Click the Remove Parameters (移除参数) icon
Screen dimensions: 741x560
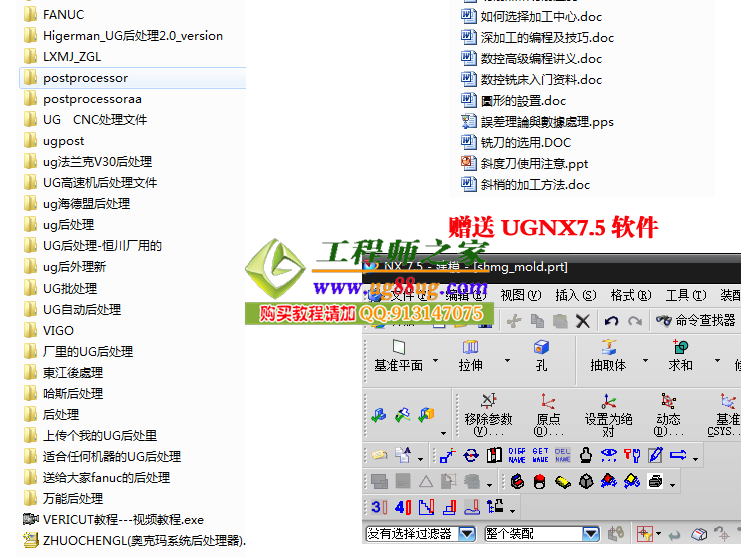pyautogui.click(x=488, y=415)
